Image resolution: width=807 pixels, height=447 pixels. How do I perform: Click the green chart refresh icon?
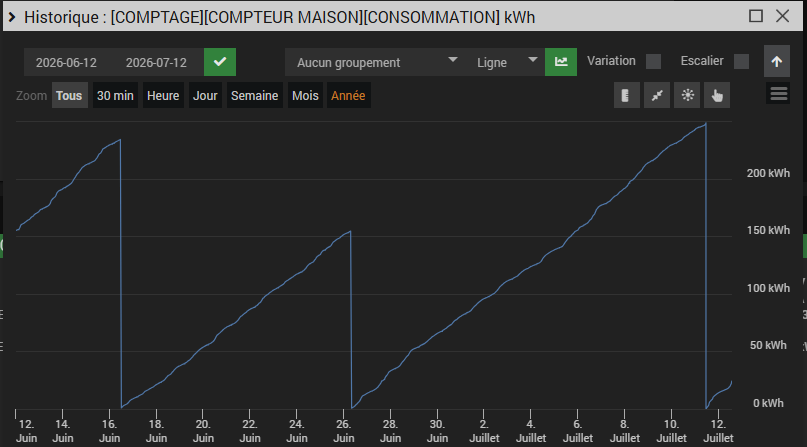[561, 62]
